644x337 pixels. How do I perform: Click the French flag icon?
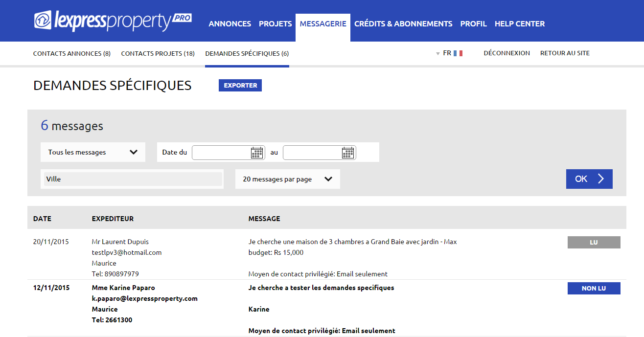tap(458, 53)
